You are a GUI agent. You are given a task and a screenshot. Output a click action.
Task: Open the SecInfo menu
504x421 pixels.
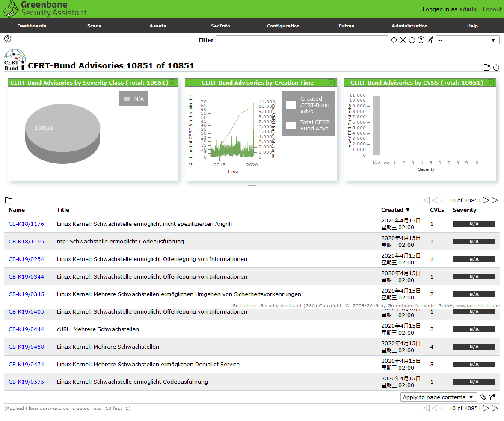[220, 26]
